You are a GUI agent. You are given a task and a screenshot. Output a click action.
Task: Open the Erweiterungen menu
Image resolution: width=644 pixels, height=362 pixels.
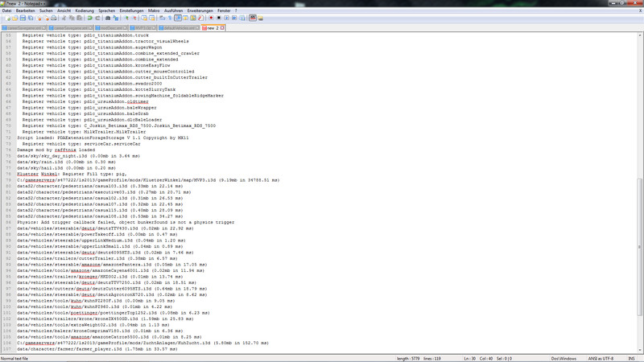tap(200, 10)
